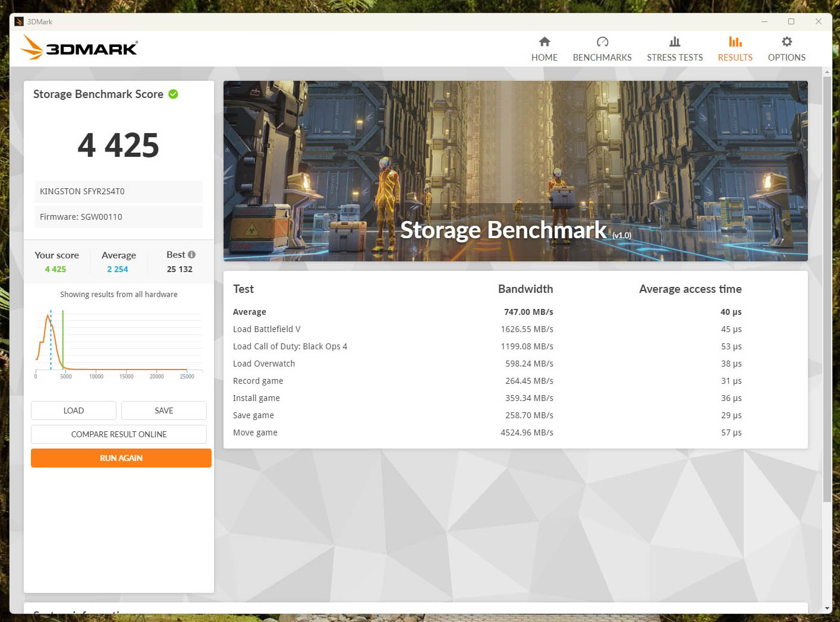Click the 1626.55 MB/s bandwidth value

pyautogui.click(x=527, y=329)
